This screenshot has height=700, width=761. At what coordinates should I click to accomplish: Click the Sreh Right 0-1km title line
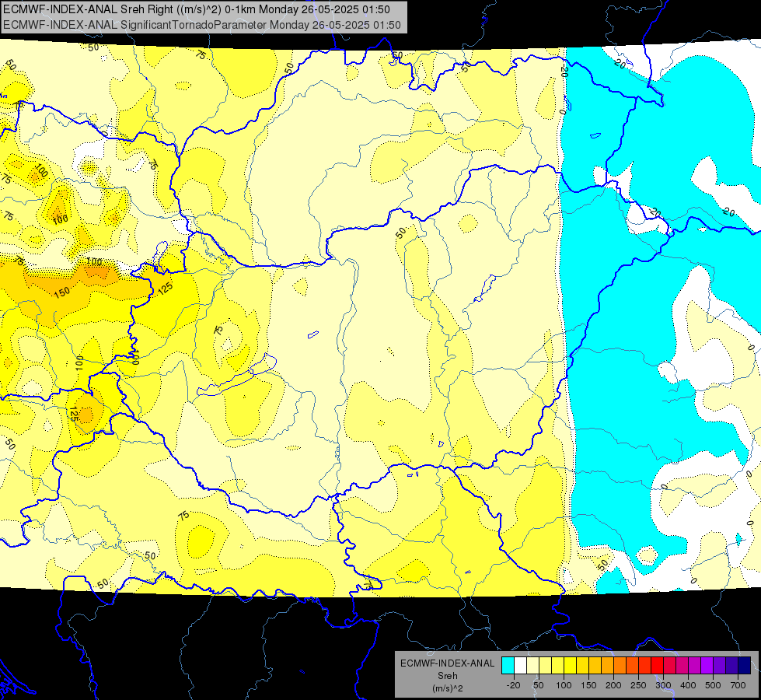click(197, 9)
